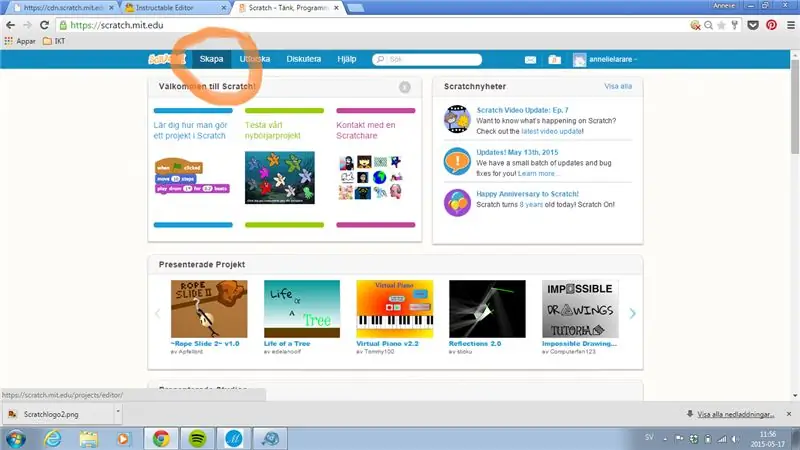Open Windows Explorer folder in taskbar
Image resolution: width=800 pixels, height=450 pixels.
click(88, 438)
